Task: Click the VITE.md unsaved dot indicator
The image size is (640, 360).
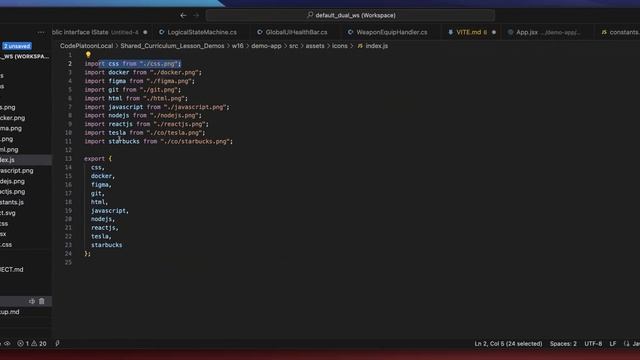Action: coord(494,32)
